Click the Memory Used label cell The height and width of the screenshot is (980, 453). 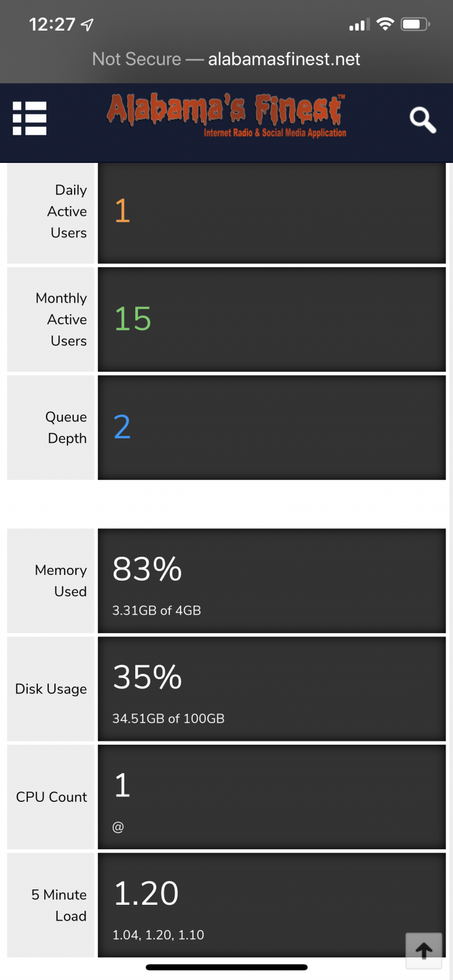(x=51, y=581)
